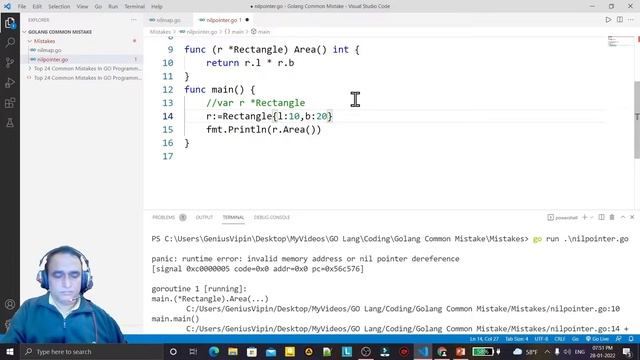Click the editor vertical scrollbar

tap(637, 120)
